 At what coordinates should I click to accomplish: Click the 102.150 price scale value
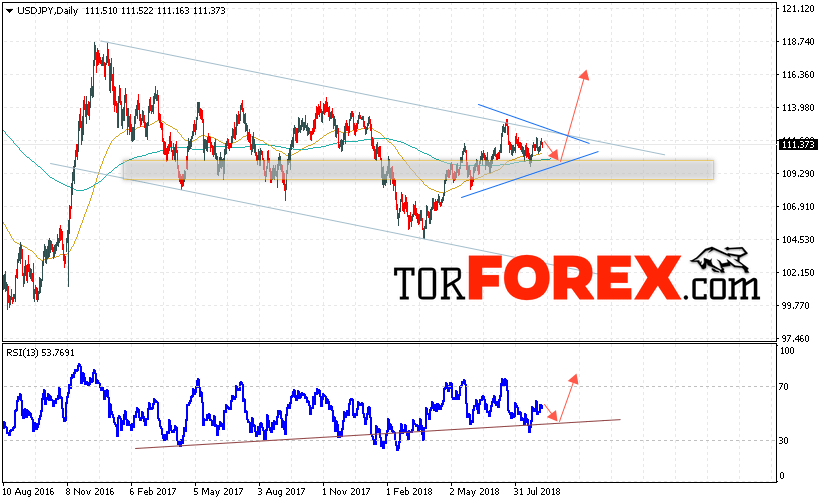[798, 273]
